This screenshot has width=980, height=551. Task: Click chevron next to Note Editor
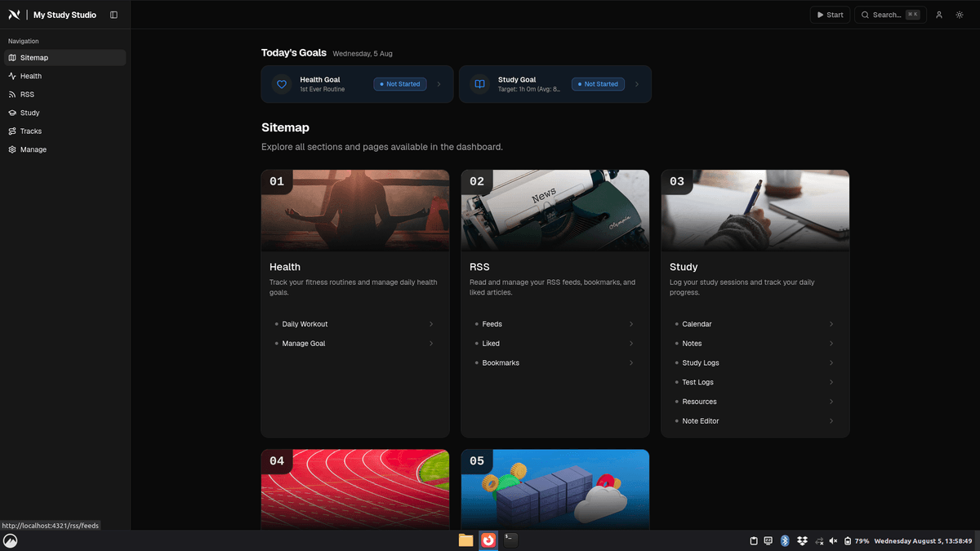tap(831, 421)
